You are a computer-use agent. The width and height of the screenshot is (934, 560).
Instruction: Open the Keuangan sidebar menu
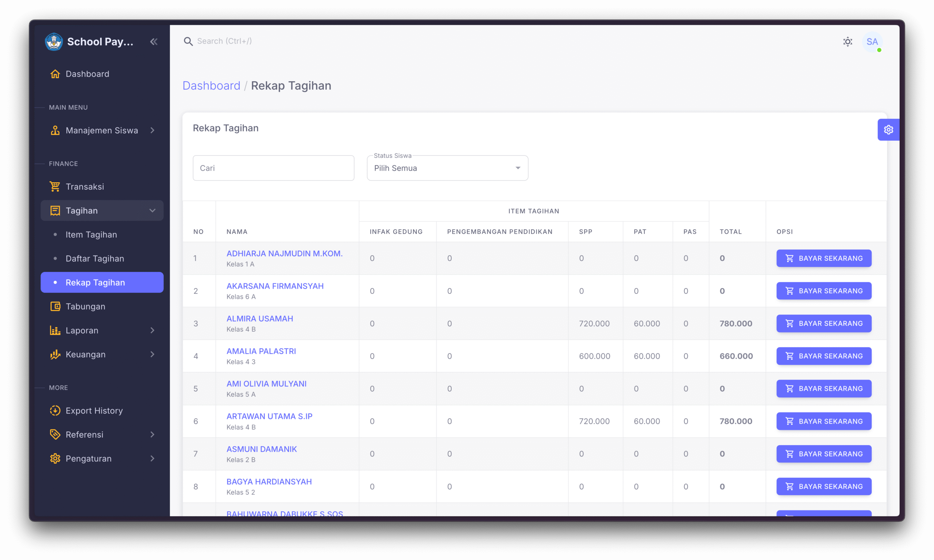[x=86, y=354]
